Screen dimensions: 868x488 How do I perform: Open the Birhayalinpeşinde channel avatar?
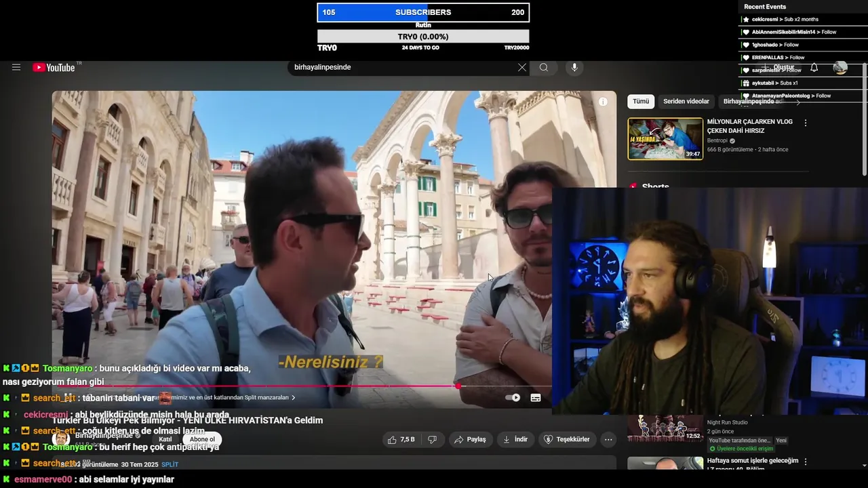[61, 439]
